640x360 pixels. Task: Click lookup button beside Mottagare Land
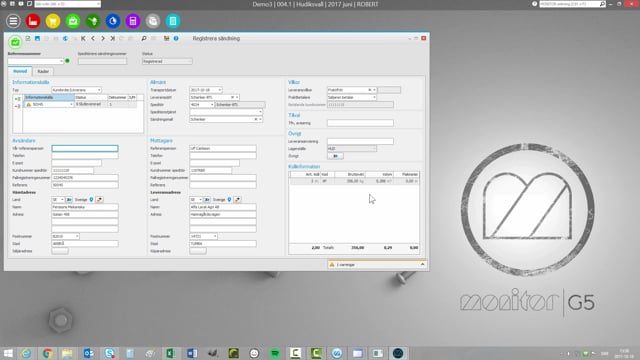coord(207,200)
